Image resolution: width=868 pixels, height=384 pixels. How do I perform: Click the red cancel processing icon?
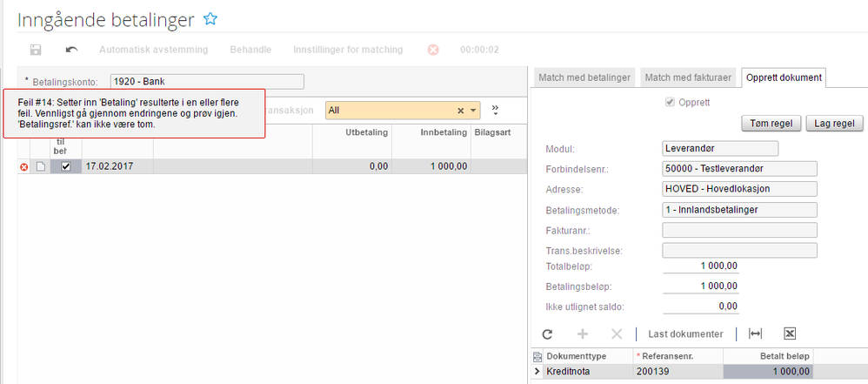pos(433,50)
